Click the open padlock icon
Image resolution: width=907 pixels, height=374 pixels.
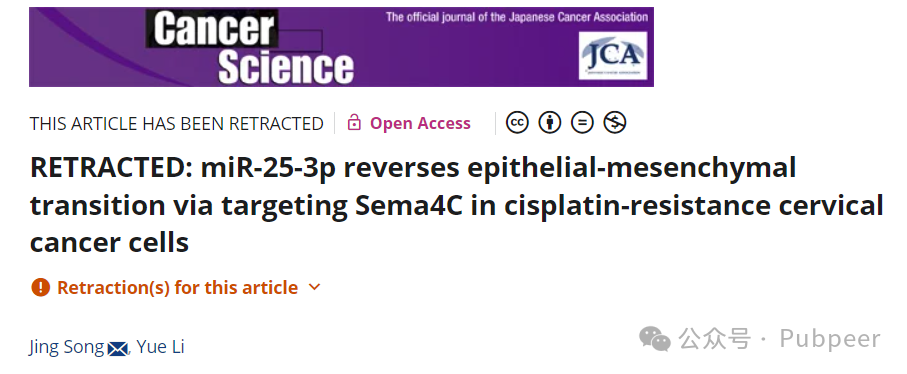(x=354, y=123)
